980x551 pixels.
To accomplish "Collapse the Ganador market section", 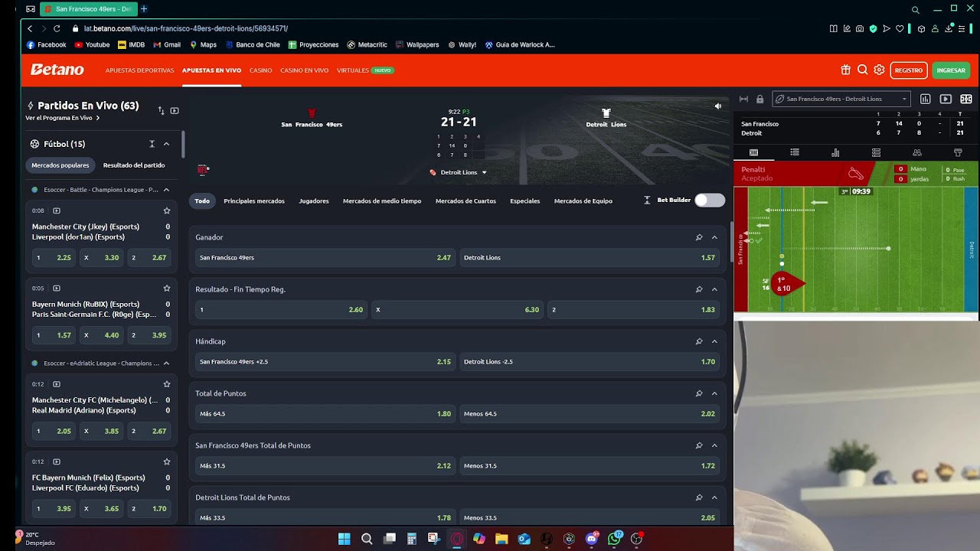I will point(714,237).
